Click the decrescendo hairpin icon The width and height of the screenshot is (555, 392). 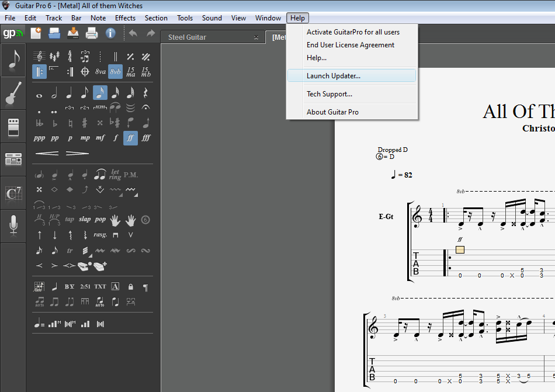(x=78, y=153)
